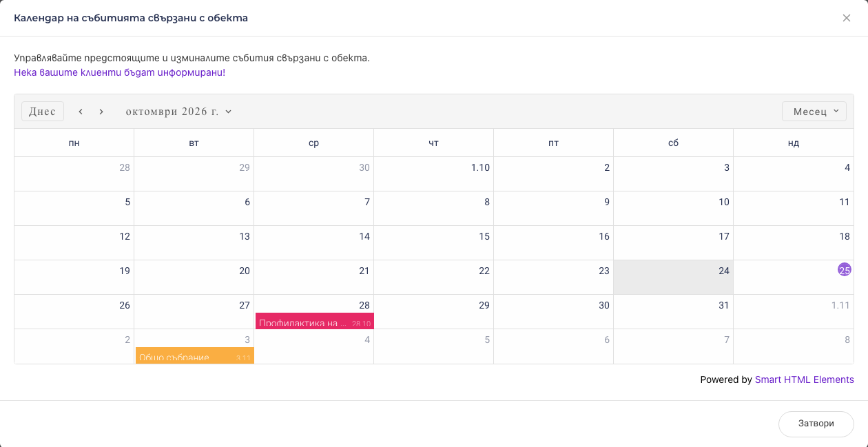The image size is (868, 447).
Task: Click the пн weekday header
Action: click(x=74, y=143)
